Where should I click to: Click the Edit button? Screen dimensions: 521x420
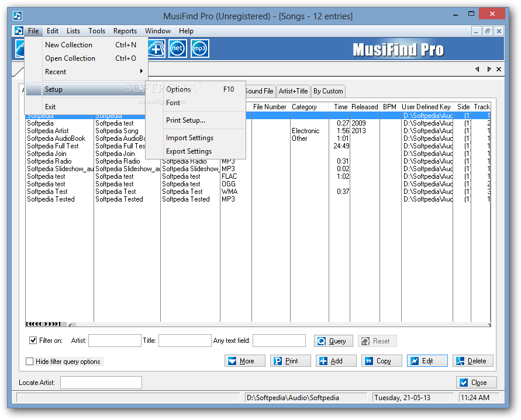pyautogui.click(x=427, y=361)
